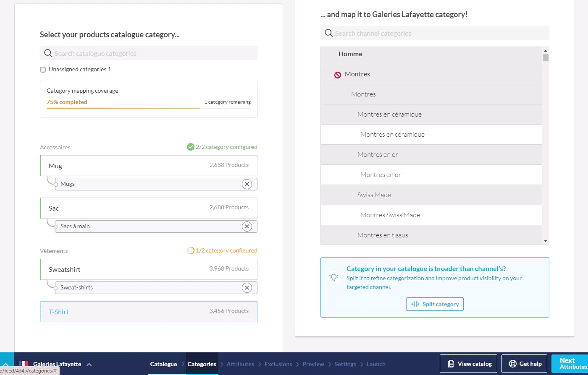Click the magnifier icon in catalogue search
Viewport: 588px width, 375px height.
pos(48,54)
